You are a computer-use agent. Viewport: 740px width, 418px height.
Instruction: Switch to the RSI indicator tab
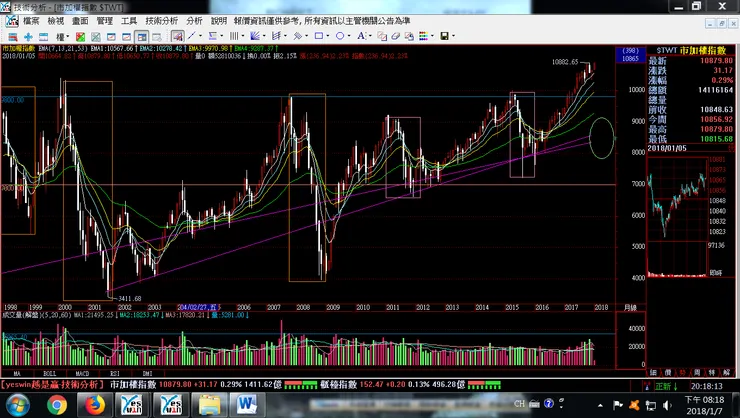click(115, 373)
